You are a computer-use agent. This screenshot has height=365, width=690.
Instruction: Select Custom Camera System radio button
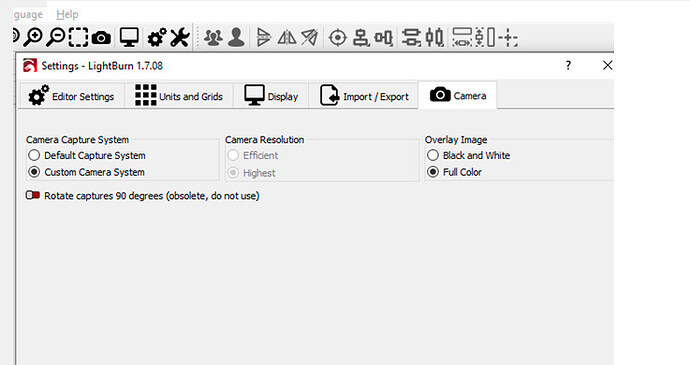(34, 172)
